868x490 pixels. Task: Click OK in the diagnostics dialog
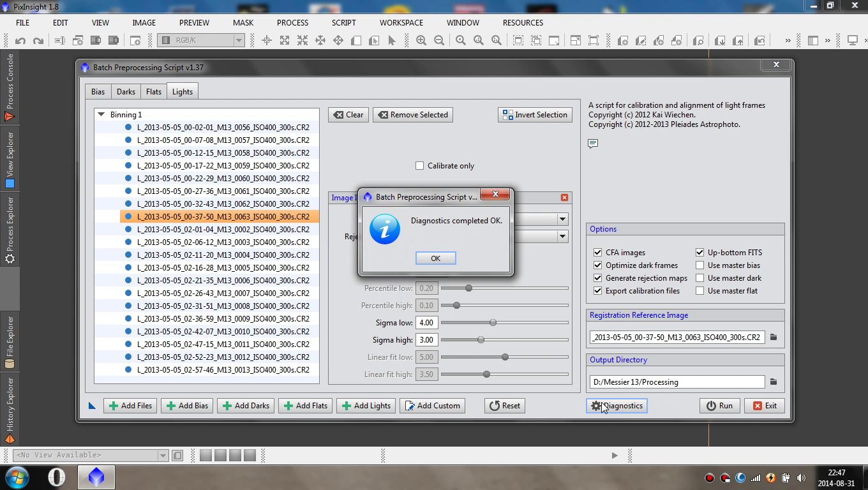click(x=435, y=258)
